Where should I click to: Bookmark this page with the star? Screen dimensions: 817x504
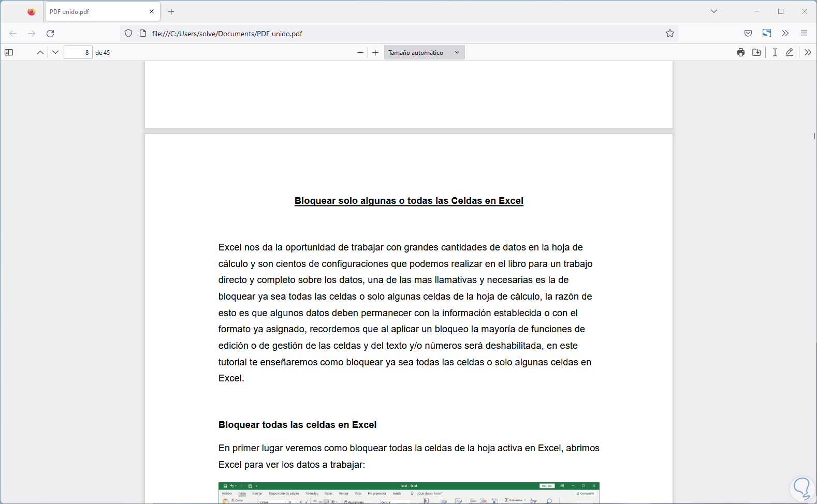tap(670, 34)
